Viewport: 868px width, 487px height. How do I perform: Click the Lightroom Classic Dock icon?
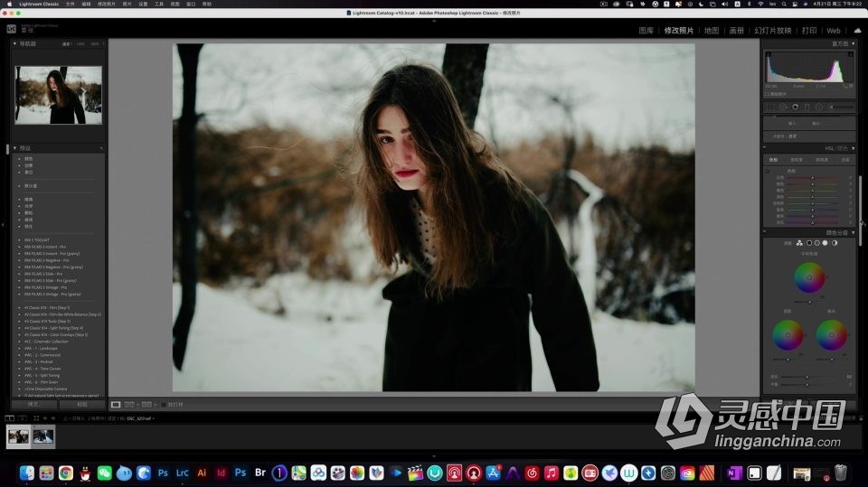pyautogui.click(x=183, y=473)
